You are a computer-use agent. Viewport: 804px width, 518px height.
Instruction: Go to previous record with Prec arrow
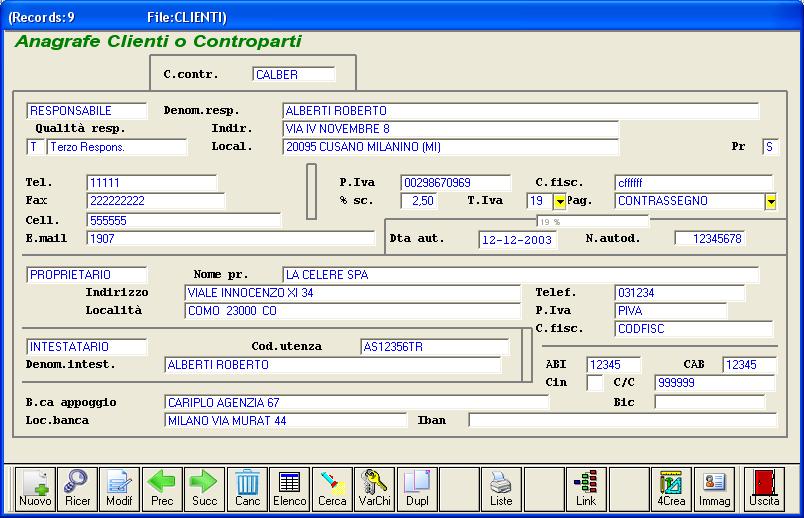point(162,489)
